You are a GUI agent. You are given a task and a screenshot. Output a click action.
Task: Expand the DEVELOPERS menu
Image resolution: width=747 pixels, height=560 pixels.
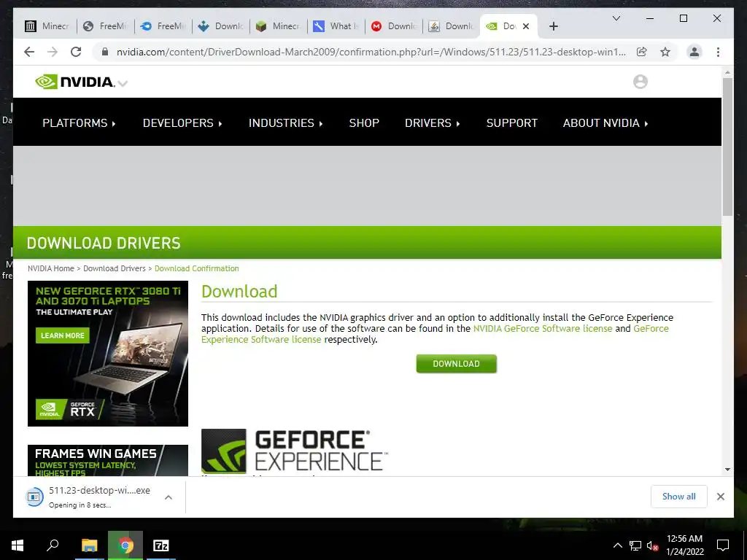182,122
